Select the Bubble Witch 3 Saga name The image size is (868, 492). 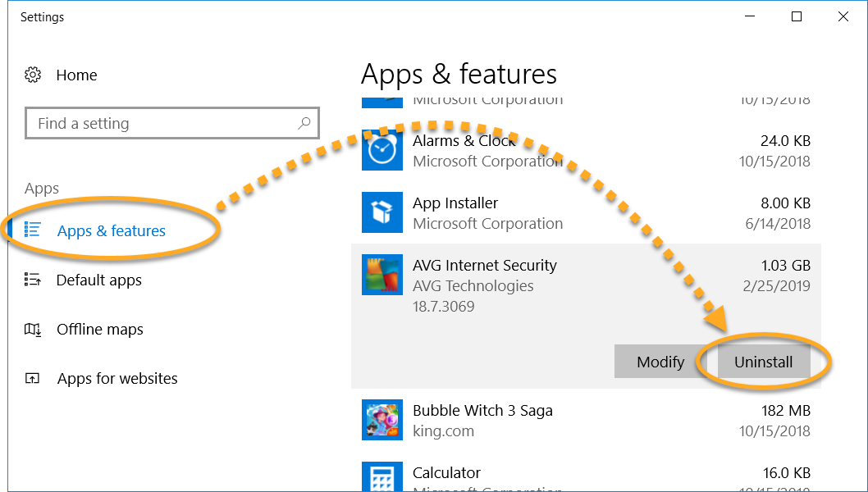pos(482,410)
